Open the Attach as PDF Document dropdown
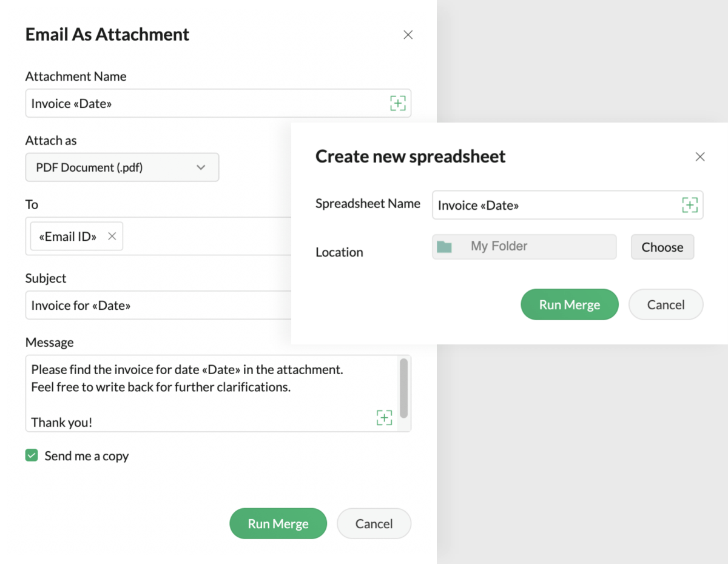This screenshot has width=728, height=564. pos(122,167)
